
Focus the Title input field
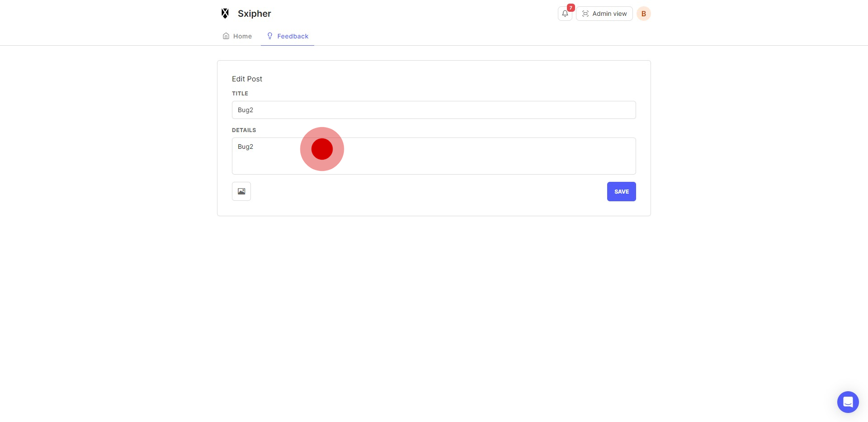(x=434, y=110)
